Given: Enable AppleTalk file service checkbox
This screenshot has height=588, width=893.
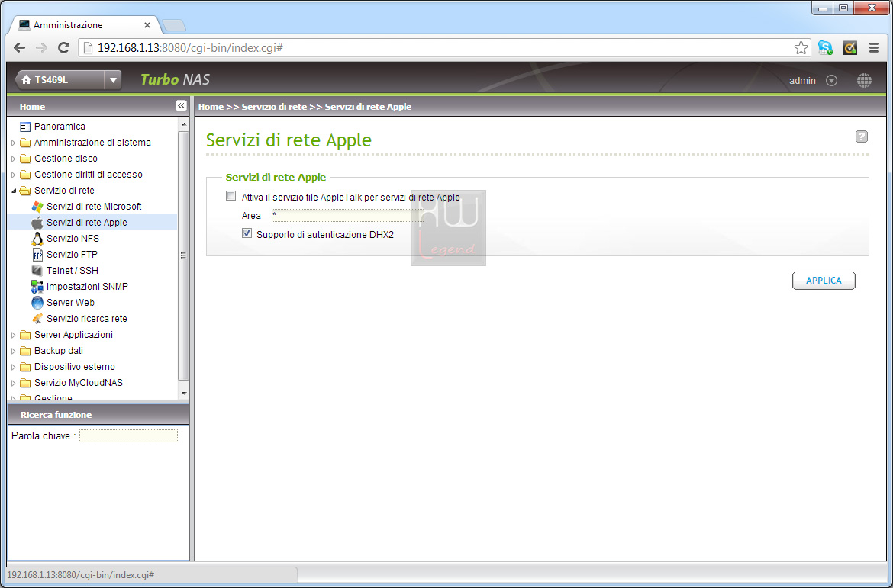Looking at the screenshot, I should 231,196.
